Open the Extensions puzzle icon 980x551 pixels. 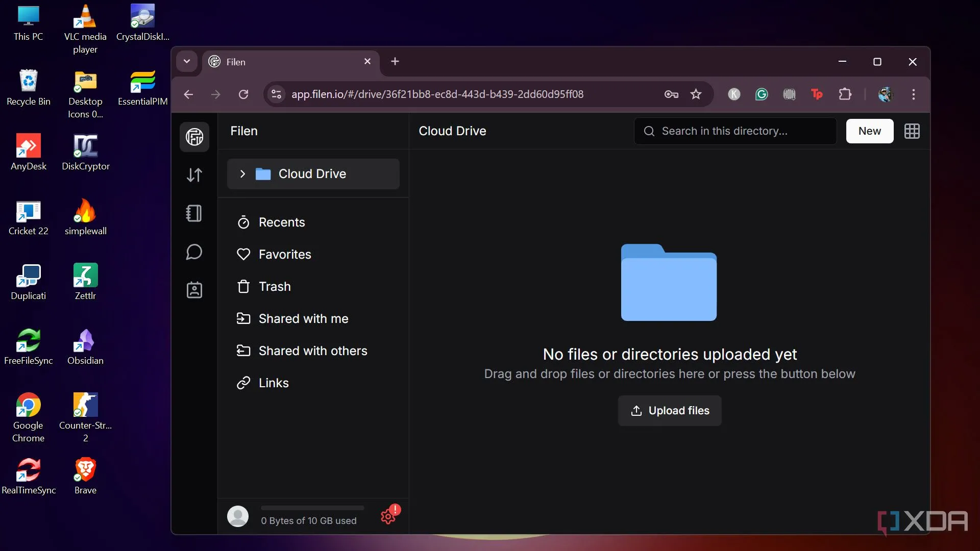(x=845, y=94)
